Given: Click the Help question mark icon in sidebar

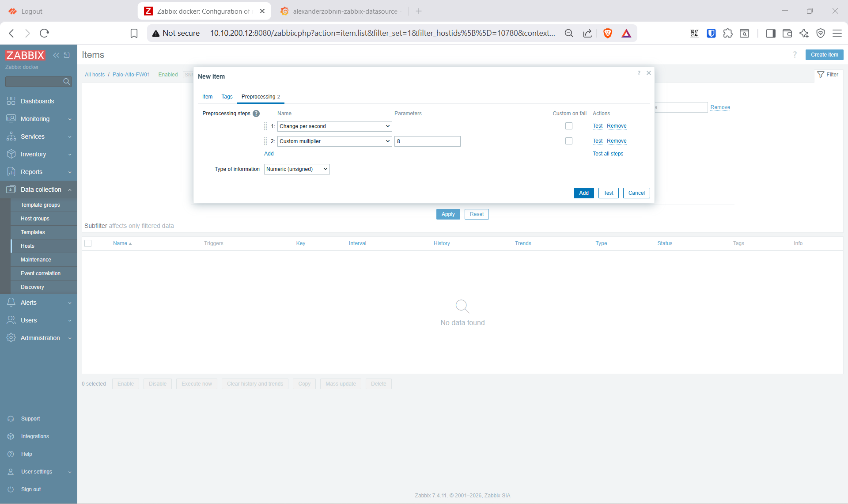Looking at the screenshot, I should coord(11,454).
